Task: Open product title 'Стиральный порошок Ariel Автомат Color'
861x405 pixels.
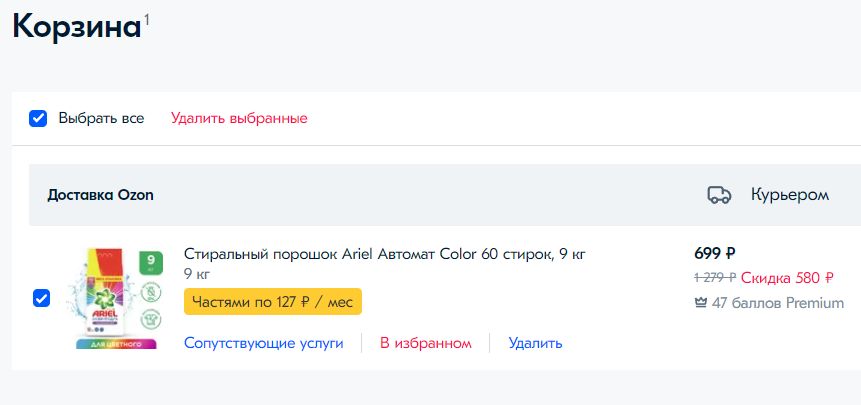Action: [x=385, y=255]
